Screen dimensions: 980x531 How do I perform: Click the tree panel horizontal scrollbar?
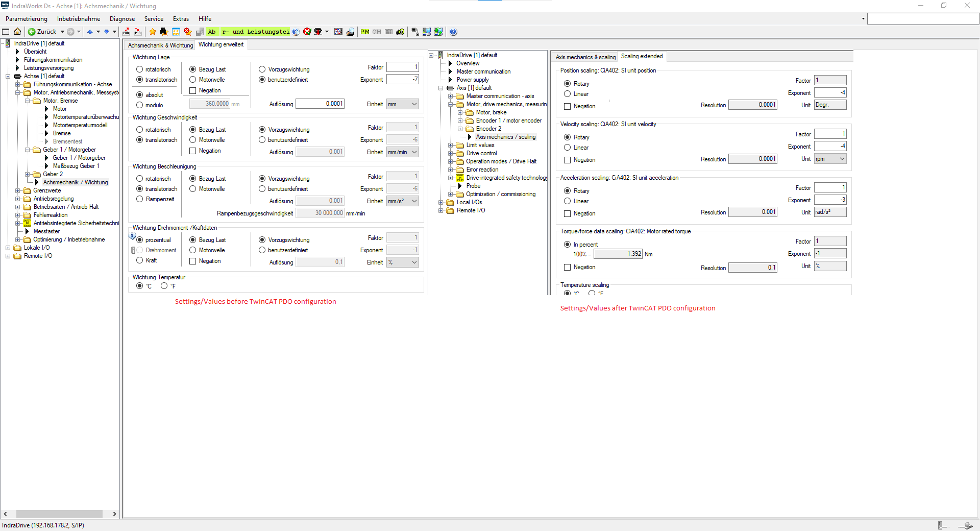click(59, 514)
